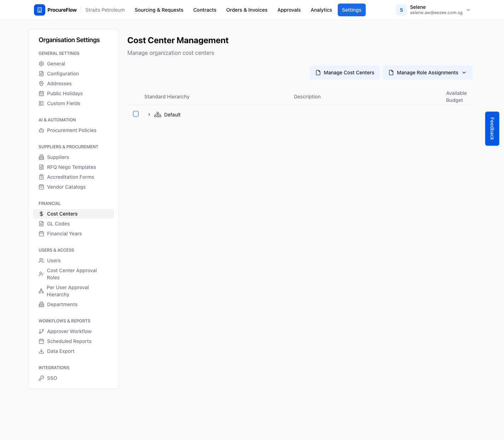Open the Selene user account menu chevron

coord(468,10)
